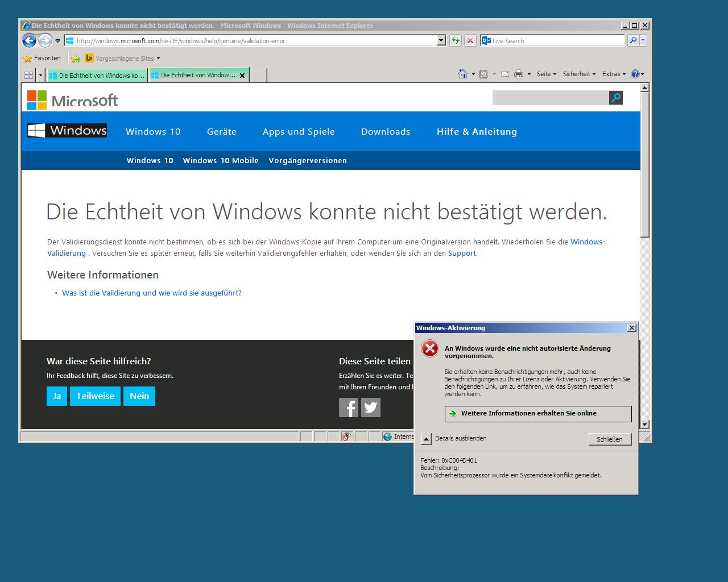The height and width of the screenshot is (582, 728).
Task: Open the Extras menu
Action: 614,74
